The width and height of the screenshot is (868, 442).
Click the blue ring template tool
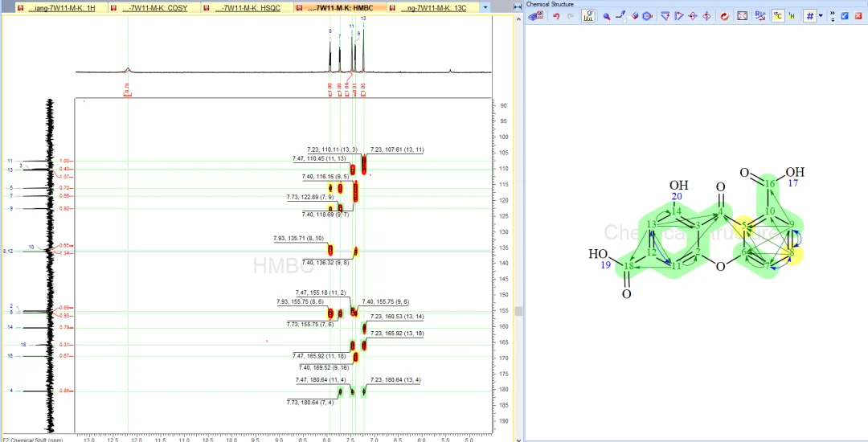(x=647, y=16)
